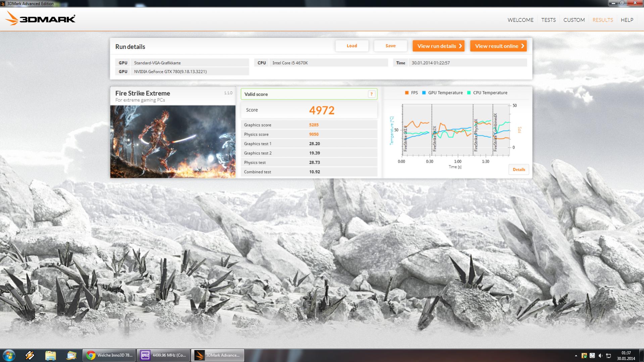Screen dimensions: 644x362
Task: Click the 3DMark Advanced taskbar button
Action: pos(218,355)
